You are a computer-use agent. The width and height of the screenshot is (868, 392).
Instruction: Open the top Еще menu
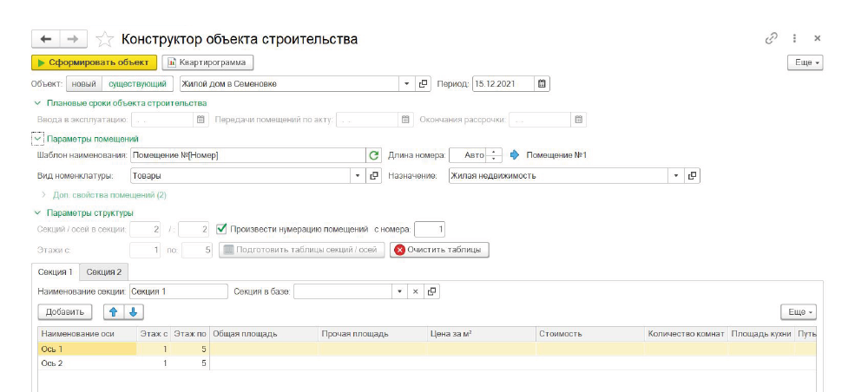[805, 62]
